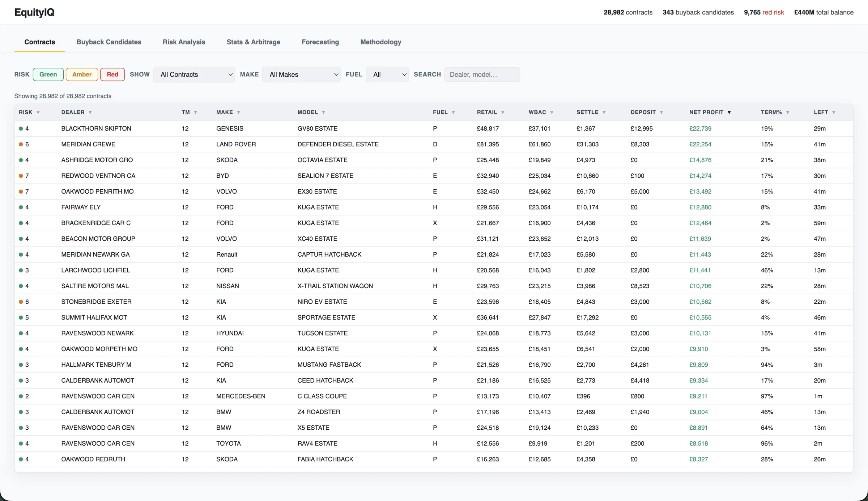Toggle the active NET PROFIT sort arrow
This screenshot has height=501, width=868.
[x=729, y=113]
